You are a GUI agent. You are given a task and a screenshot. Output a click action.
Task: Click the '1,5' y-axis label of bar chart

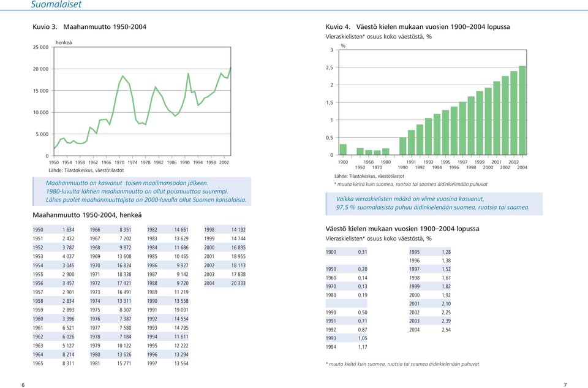click(x=330, y=103)
